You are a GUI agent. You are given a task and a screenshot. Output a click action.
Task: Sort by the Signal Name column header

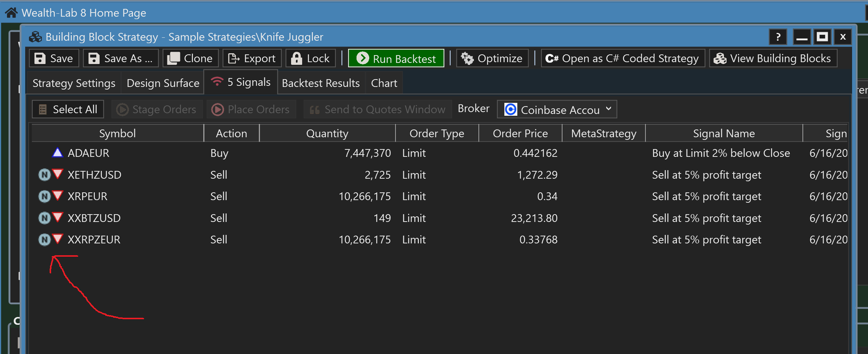(x=724, y=133)
